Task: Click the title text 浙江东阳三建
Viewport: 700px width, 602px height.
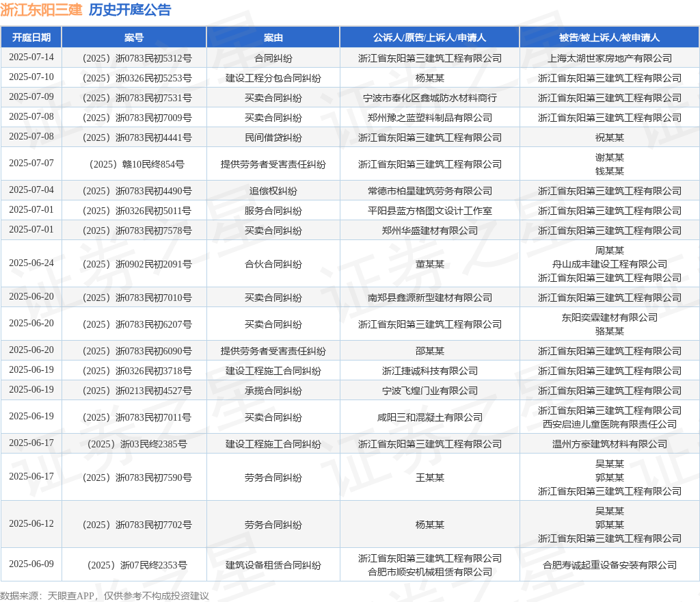Action: (x=41, y=10)
